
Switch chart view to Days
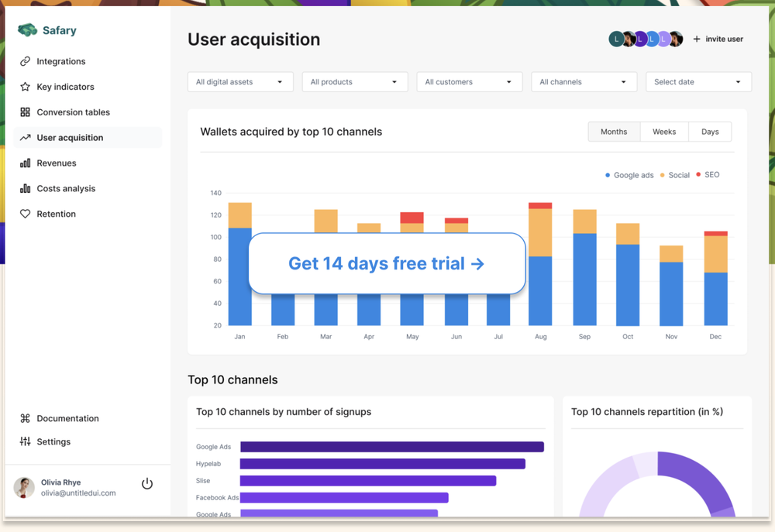pos(710,132)
